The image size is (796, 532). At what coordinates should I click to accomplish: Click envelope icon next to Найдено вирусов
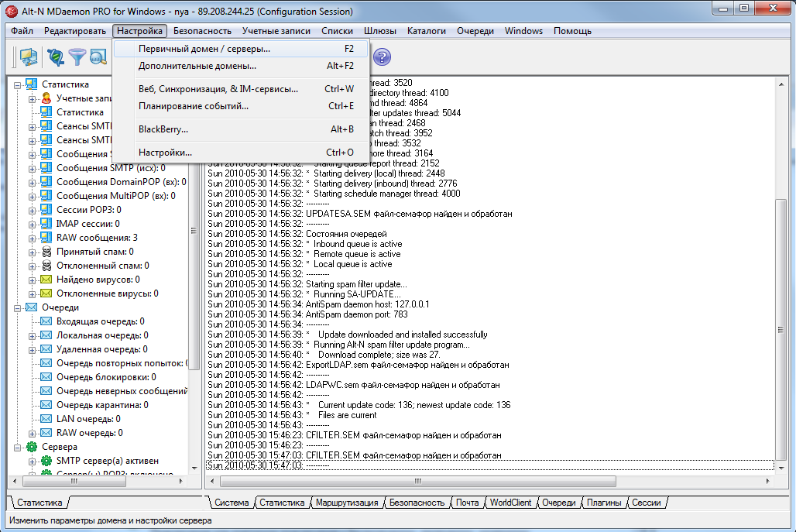46,280
